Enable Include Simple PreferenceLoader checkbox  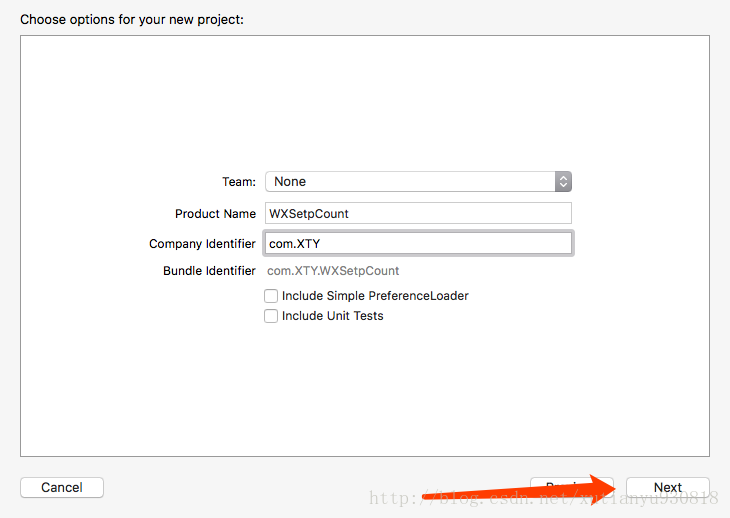point(271,296)
